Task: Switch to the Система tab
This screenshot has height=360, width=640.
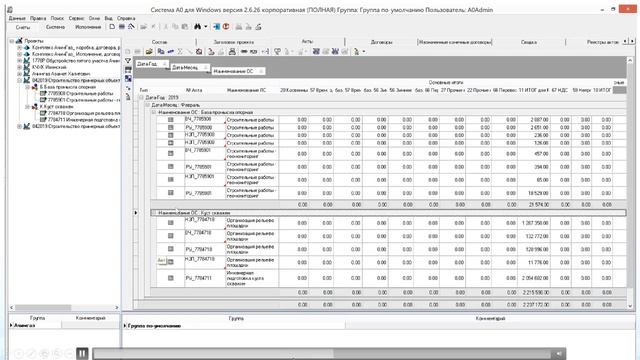Action: coord(55,27)
